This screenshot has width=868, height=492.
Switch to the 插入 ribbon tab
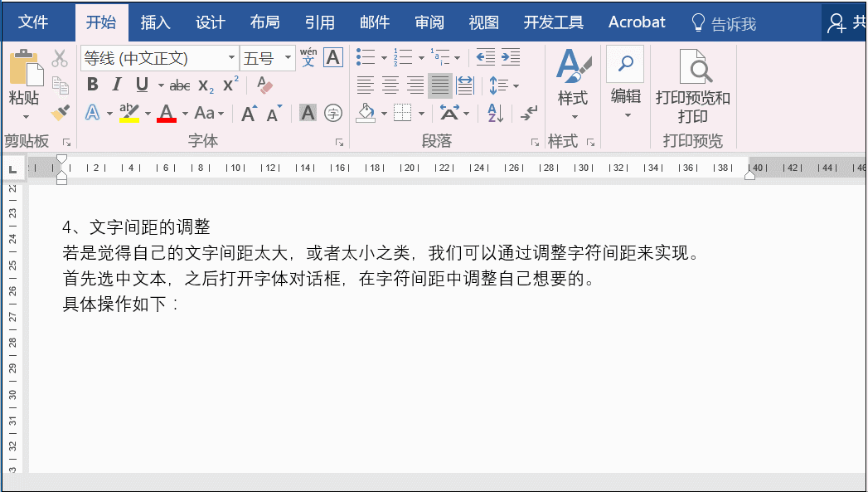155,22
